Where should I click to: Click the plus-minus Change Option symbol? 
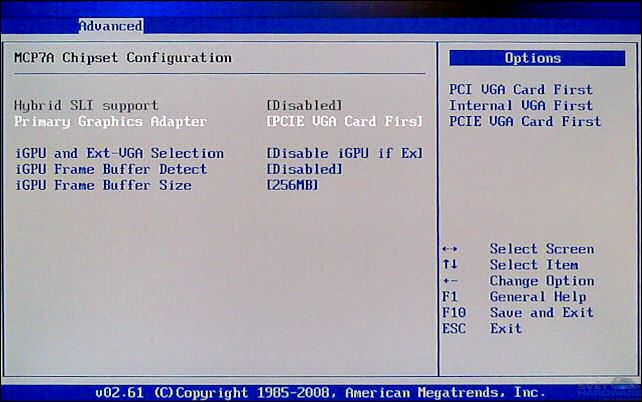click(x=449, y=281)
